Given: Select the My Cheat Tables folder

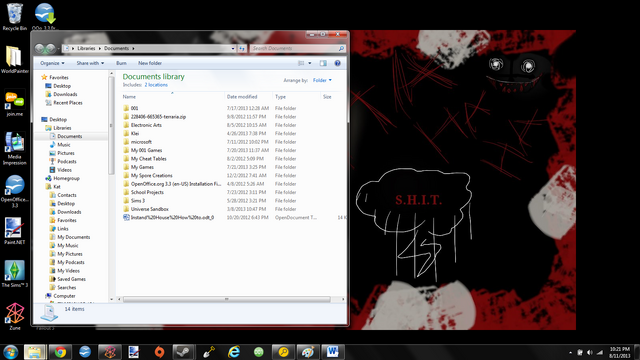Looking at the screenshot, I should click(x=149, y=159).
